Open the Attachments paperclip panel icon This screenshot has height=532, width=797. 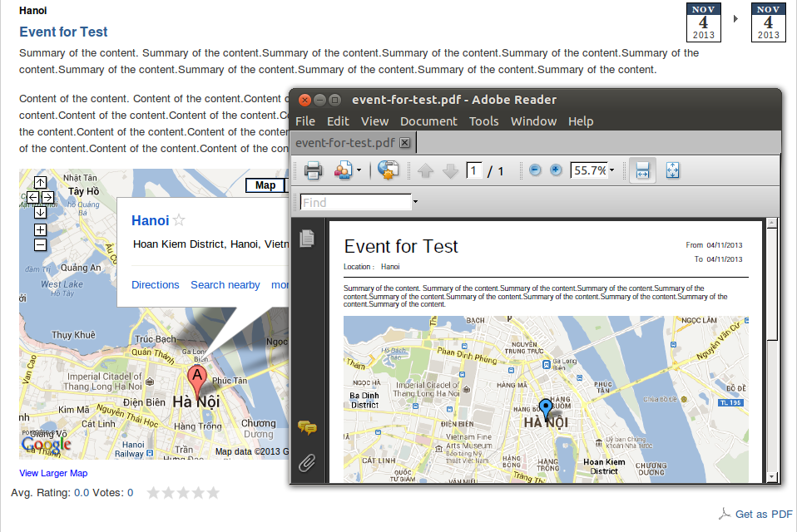(307, 463)
